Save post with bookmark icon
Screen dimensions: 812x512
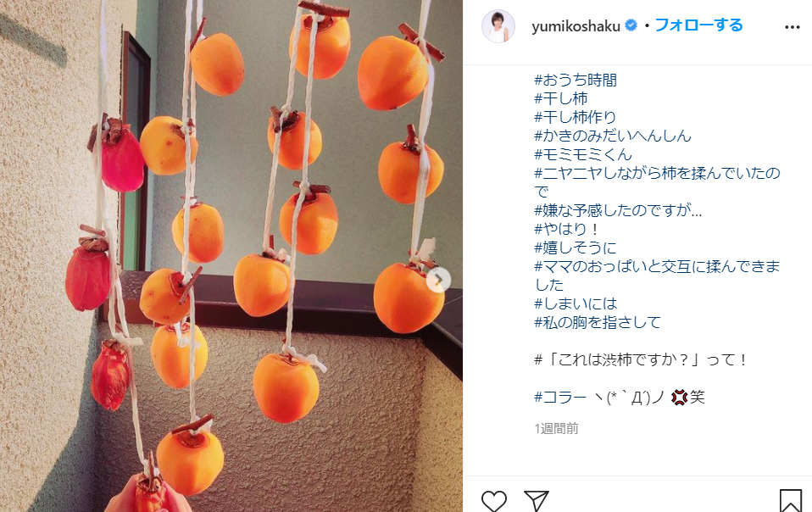(x=790, y=501)
